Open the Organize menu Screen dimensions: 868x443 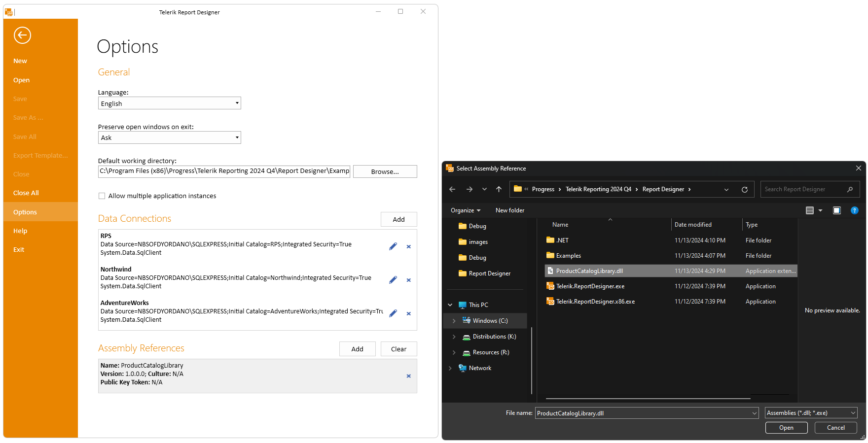pyautogui.click(x=465, y=210)
